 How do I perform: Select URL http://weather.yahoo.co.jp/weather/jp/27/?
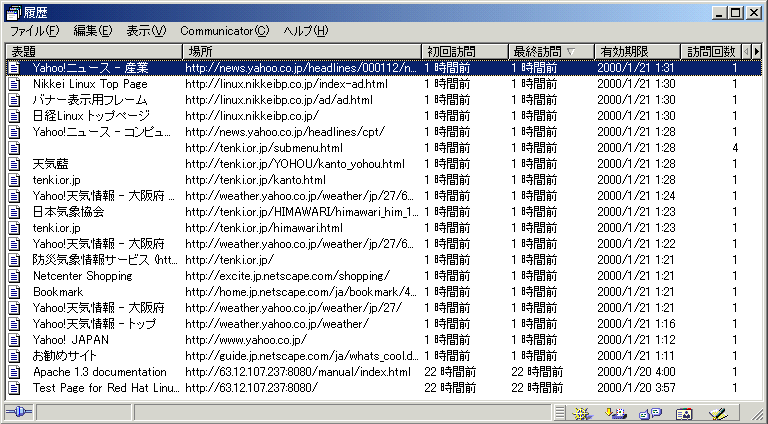pos(293,308)
